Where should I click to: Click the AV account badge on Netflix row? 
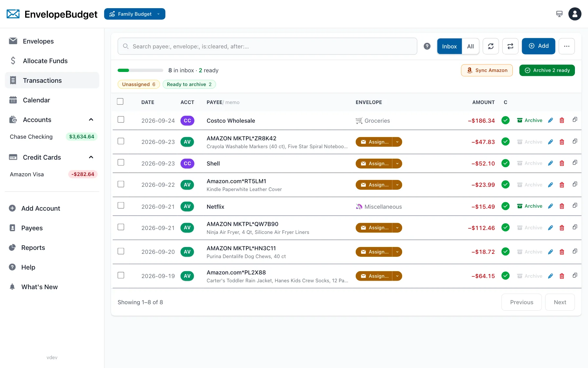point(187,206)
